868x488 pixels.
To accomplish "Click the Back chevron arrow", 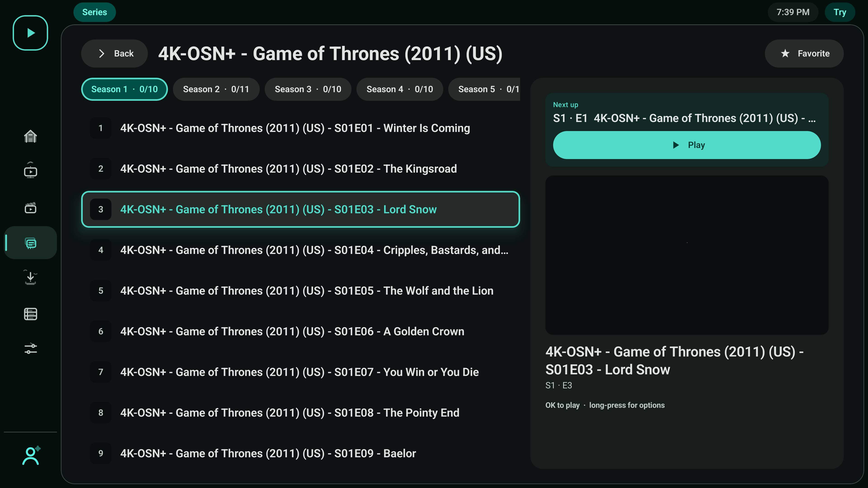I will click(101, 53).
